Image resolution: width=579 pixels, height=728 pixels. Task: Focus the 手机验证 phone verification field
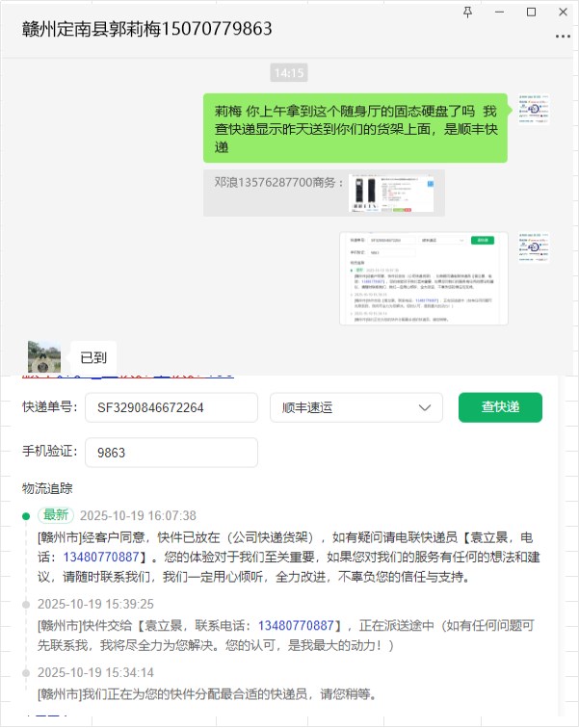[x=171, y=453]
